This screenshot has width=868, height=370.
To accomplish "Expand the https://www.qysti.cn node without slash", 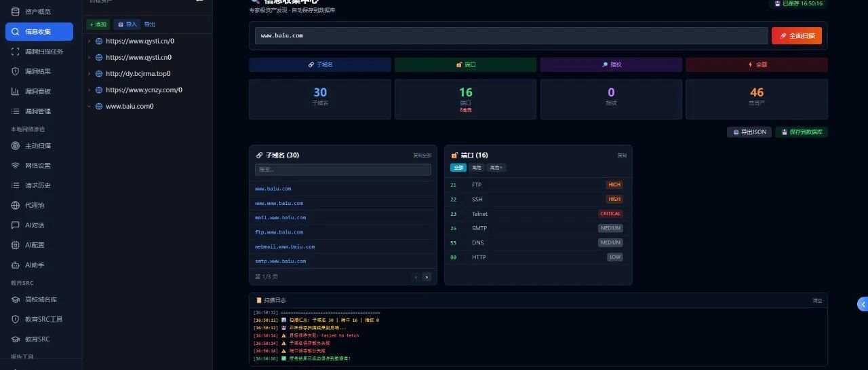I will [x=89, y=58].
